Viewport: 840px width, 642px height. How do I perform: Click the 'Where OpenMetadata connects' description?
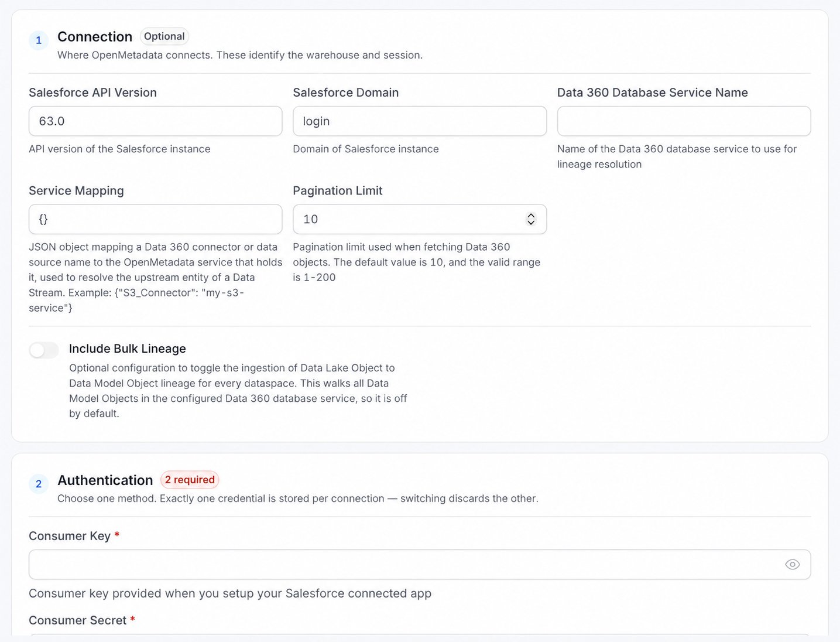click(x=240, y=55)
